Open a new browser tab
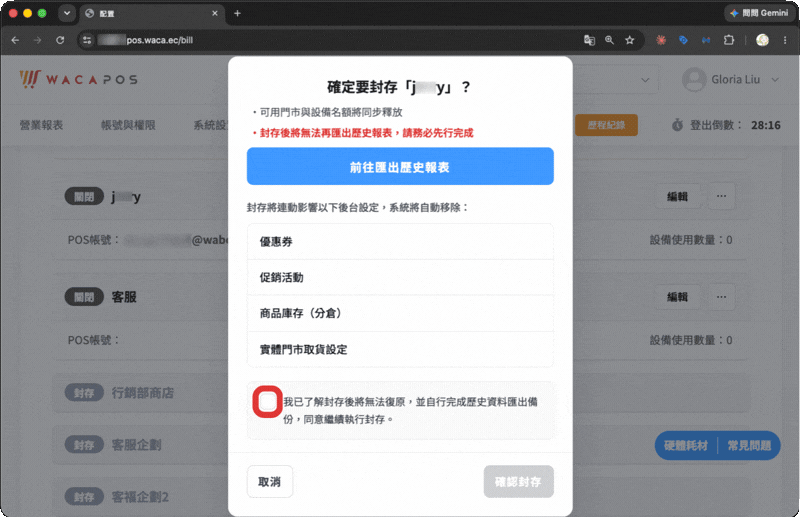The height and width of the screenshot is (517, 800). (237, 13)
